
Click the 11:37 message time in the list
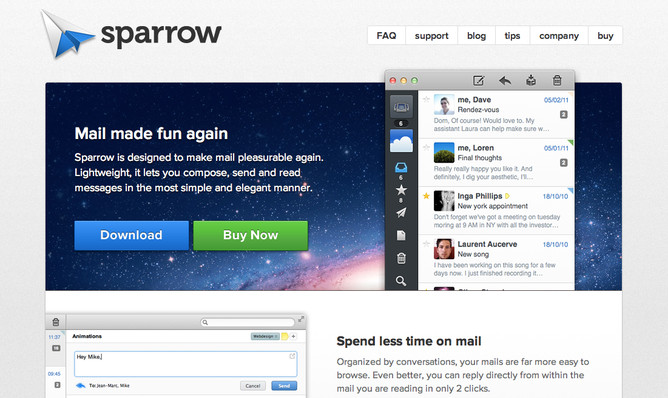[55, 337]
